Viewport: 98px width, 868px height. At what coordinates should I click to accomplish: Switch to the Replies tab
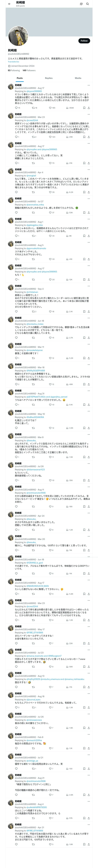[49, 78]
